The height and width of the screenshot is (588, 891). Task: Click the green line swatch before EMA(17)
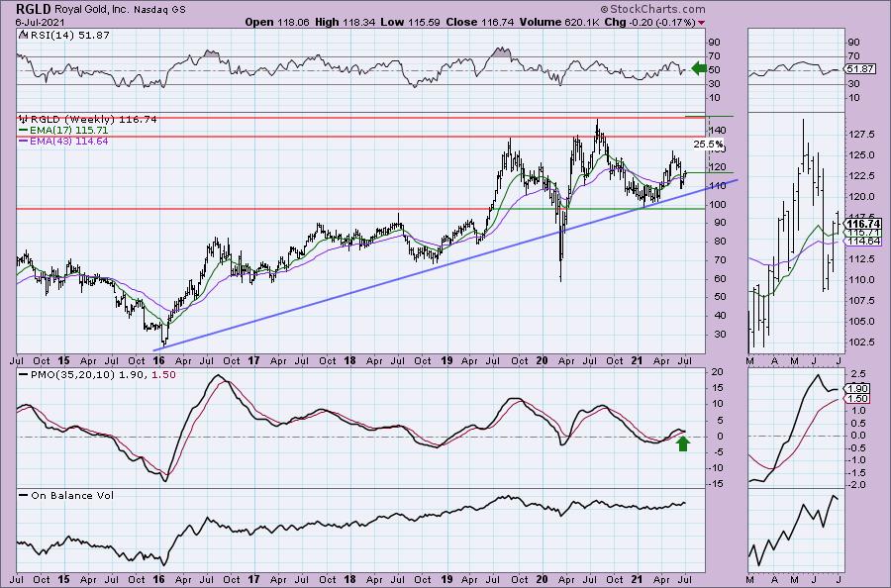(24, 130)
